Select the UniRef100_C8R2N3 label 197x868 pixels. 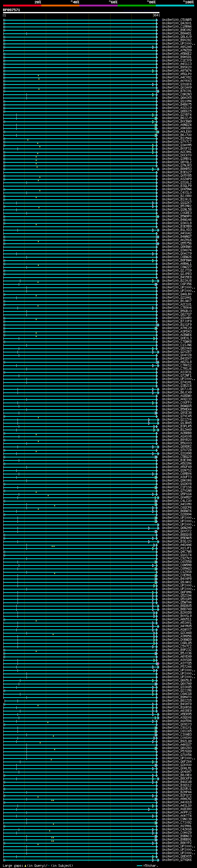tap(177, 94)
